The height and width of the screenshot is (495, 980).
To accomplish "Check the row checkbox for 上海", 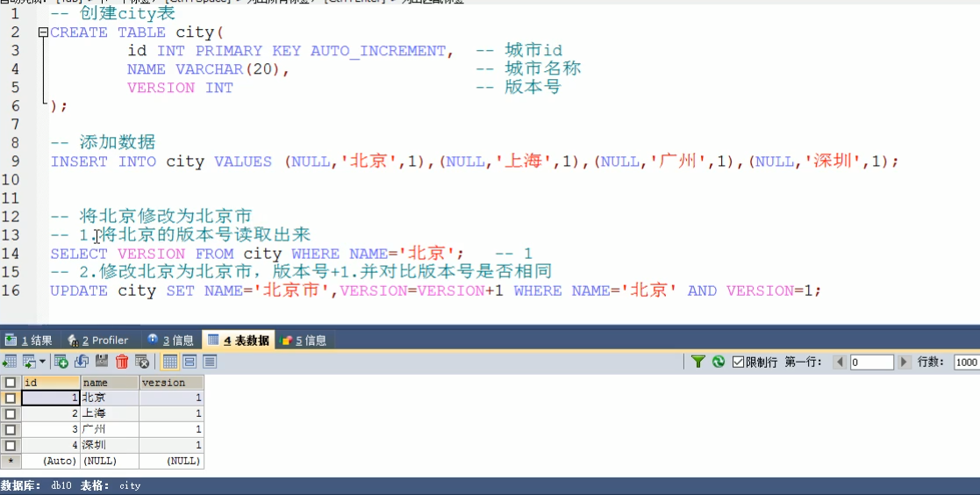I will point(10,413).
